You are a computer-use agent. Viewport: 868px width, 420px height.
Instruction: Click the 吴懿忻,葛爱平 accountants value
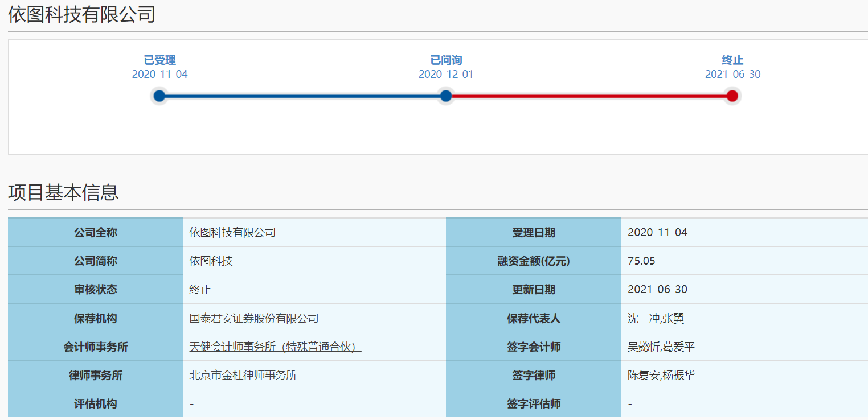pyautogui.click(x=661, y=347)
